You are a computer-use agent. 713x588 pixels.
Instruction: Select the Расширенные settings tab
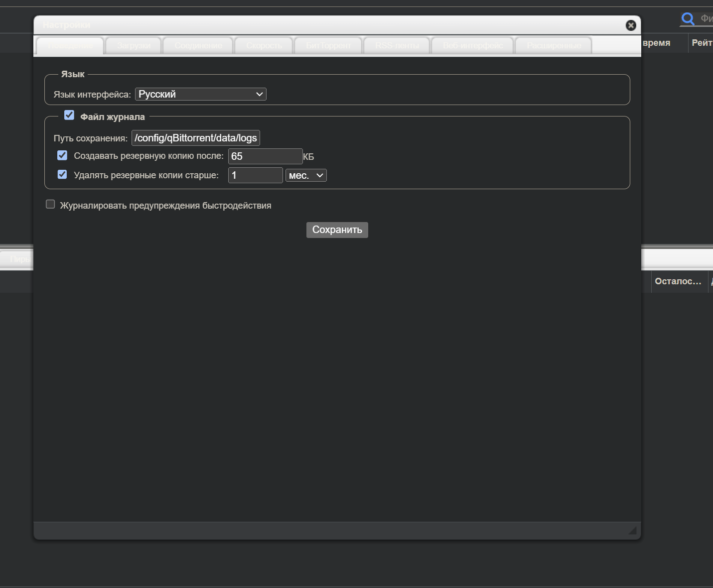point(553,45)
